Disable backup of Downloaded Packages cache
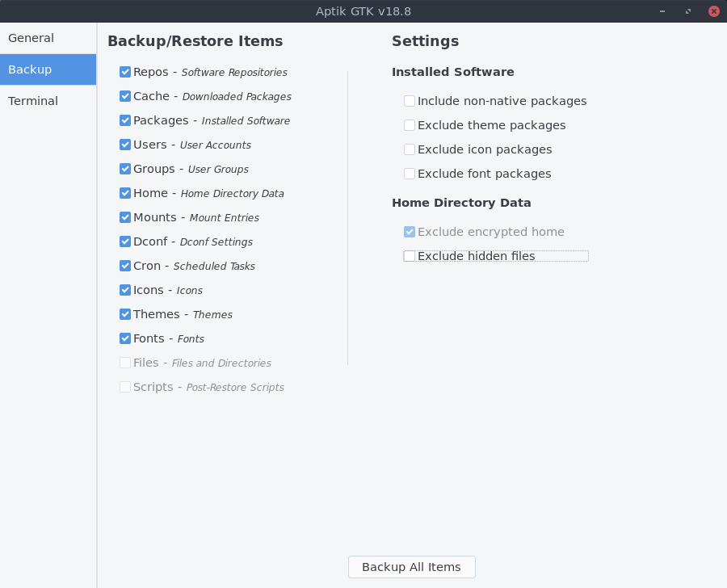 pos(125,96)
